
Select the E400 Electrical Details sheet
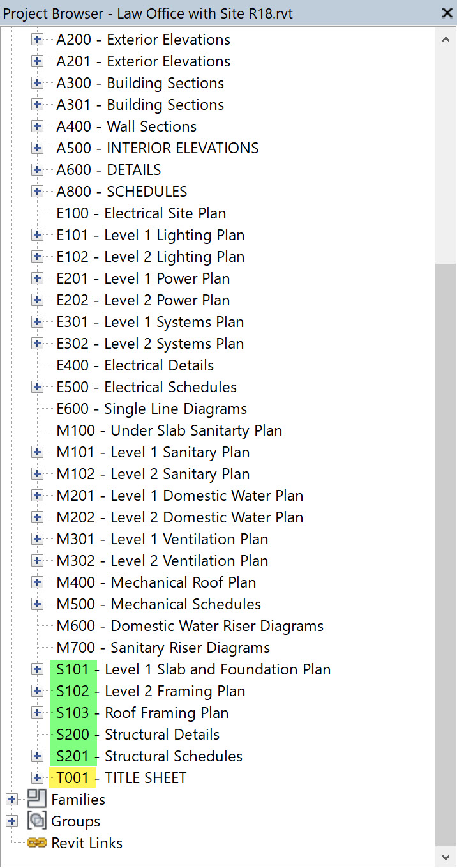click(x=135, y=365)
